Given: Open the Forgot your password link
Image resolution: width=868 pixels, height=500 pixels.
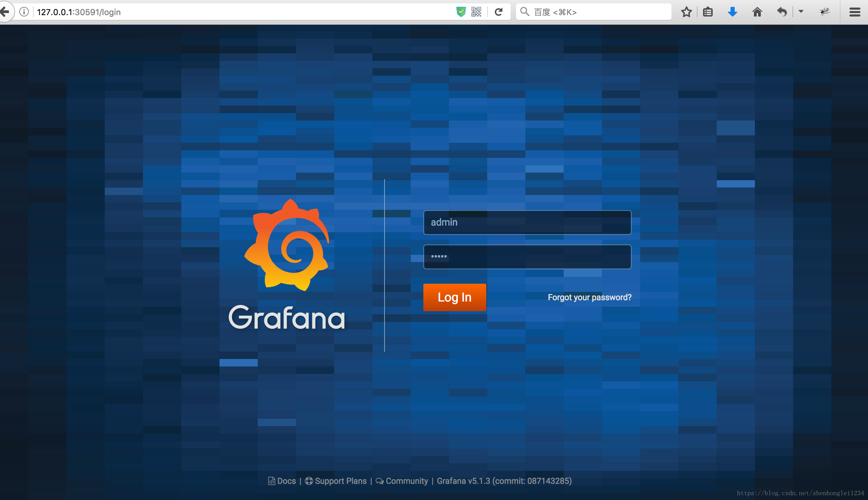Looking at the screenshot, I should [589, 297].
